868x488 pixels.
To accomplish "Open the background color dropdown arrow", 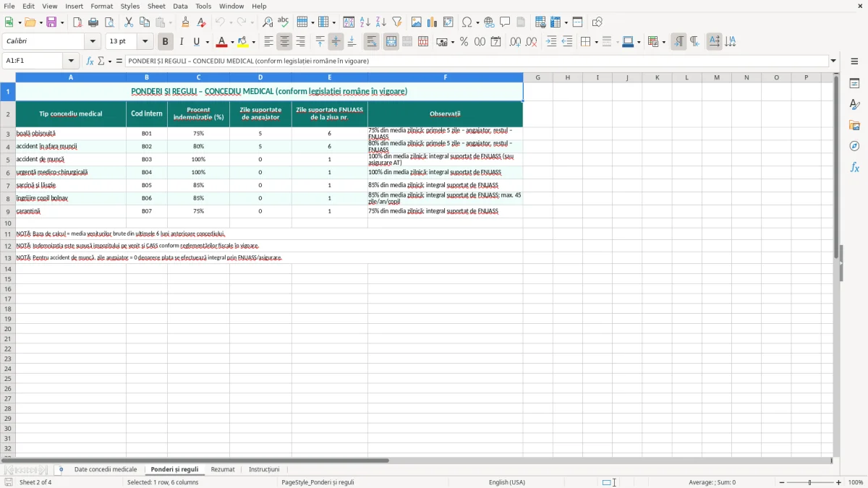I will point(253,42).
